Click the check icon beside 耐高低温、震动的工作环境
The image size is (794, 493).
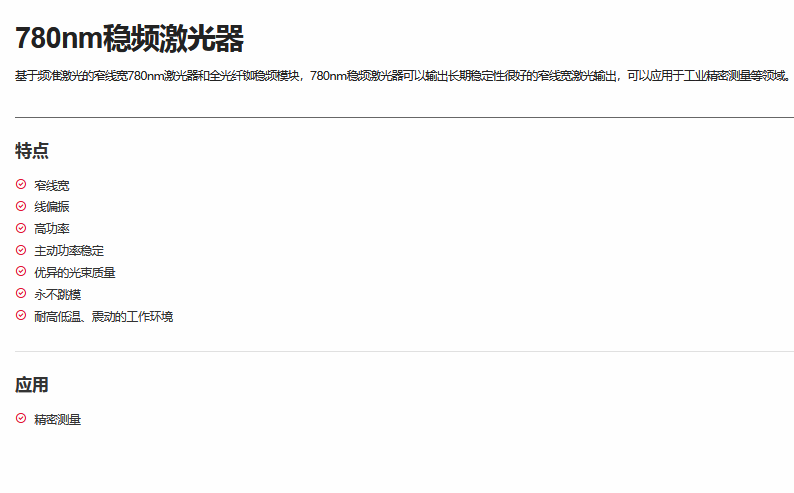pyautogui.click(x=21, y=316)
